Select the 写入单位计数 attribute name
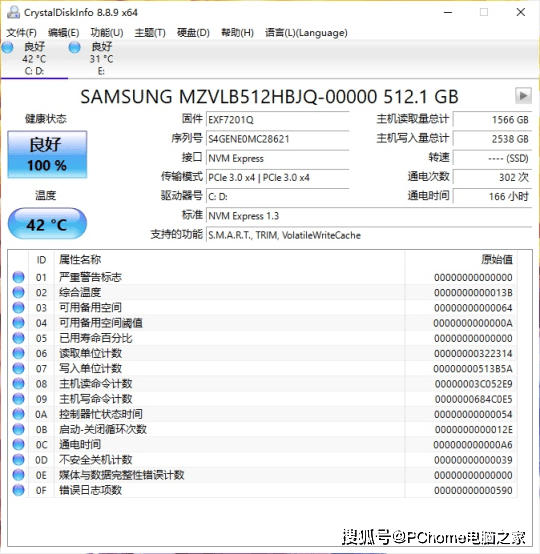 90,368
